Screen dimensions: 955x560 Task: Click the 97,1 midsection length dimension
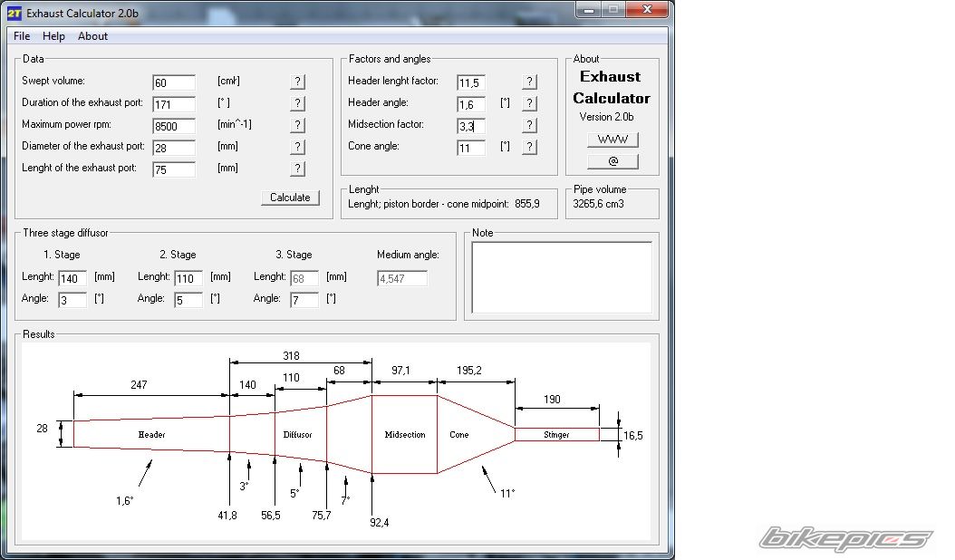pyautogui.click(x=400, y=371)
